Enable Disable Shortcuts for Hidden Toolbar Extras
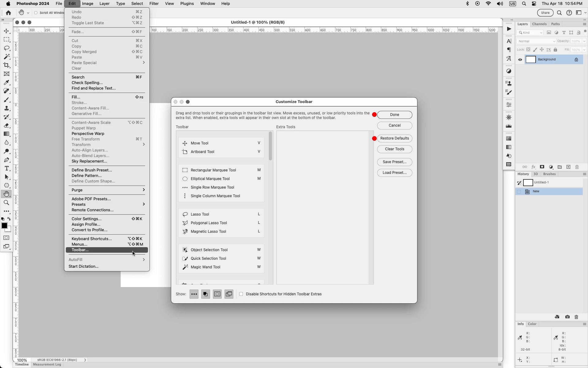This screenshot has width=588, height=368. click(241, 294)
